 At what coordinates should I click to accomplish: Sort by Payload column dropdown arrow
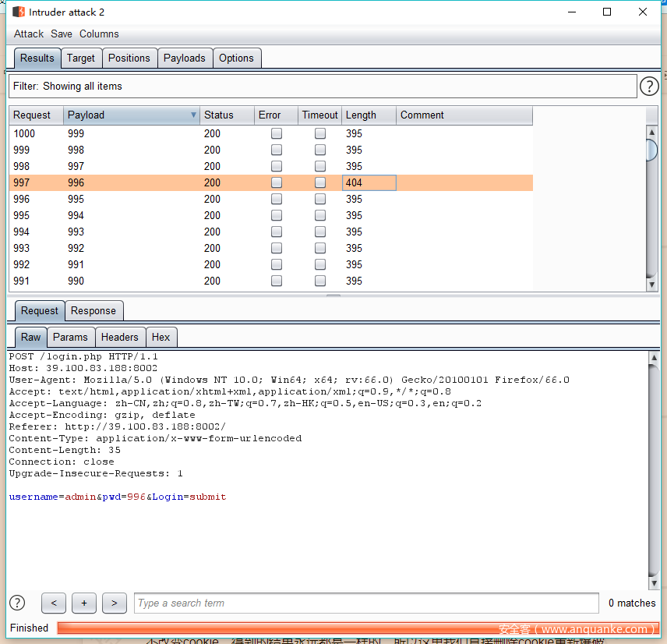tap(193, 115)
